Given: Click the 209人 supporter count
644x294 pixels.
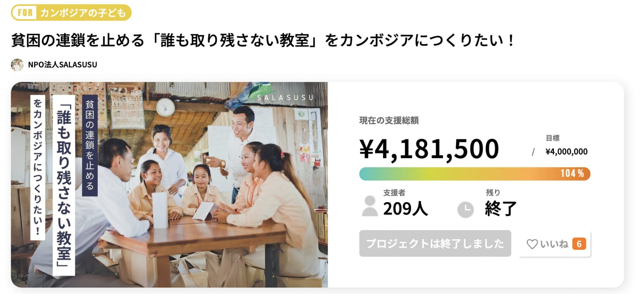Looking at the screenshot, I should click(x=406, y=209).
